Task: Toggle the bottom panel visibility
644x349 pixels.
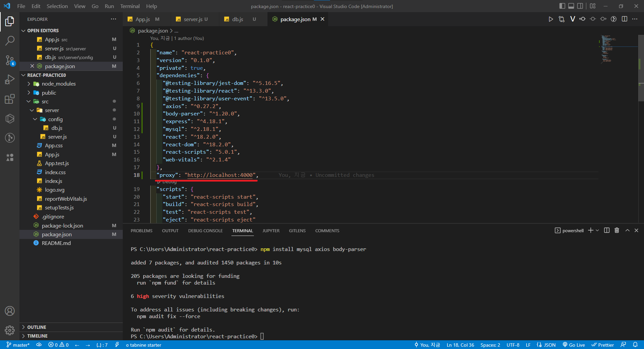Action: tap(571, 6)
